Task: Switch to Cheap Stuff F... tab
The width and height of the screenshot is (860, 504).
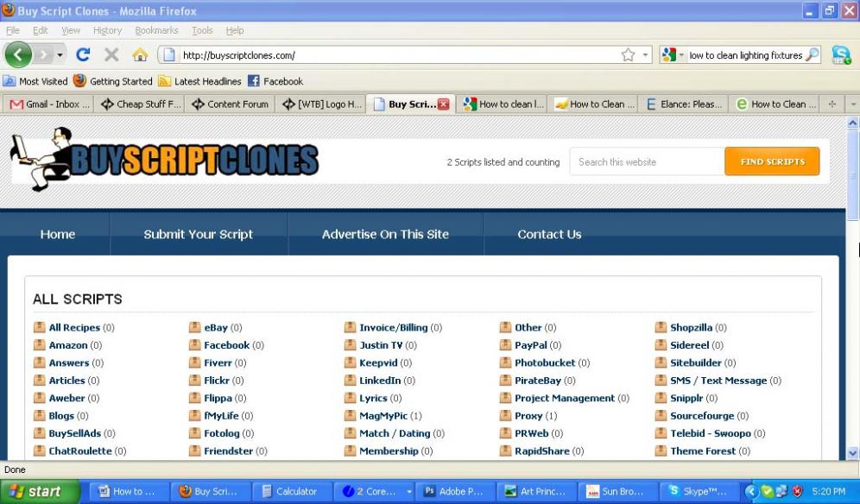Action: tap(139, 104)
